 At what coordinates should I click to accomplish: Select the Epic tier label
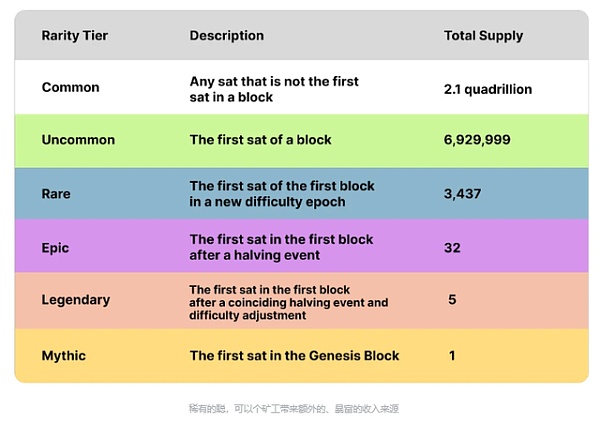(x=57, y=247)
